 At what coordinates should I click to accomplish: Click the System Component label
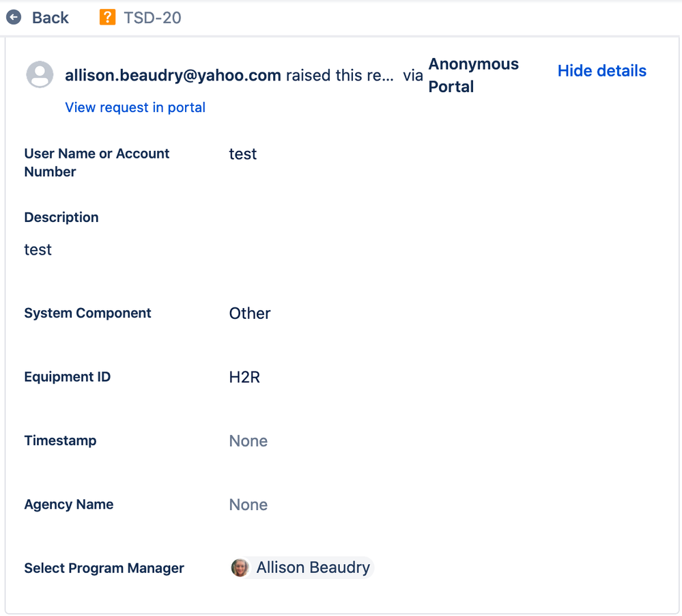87,313
